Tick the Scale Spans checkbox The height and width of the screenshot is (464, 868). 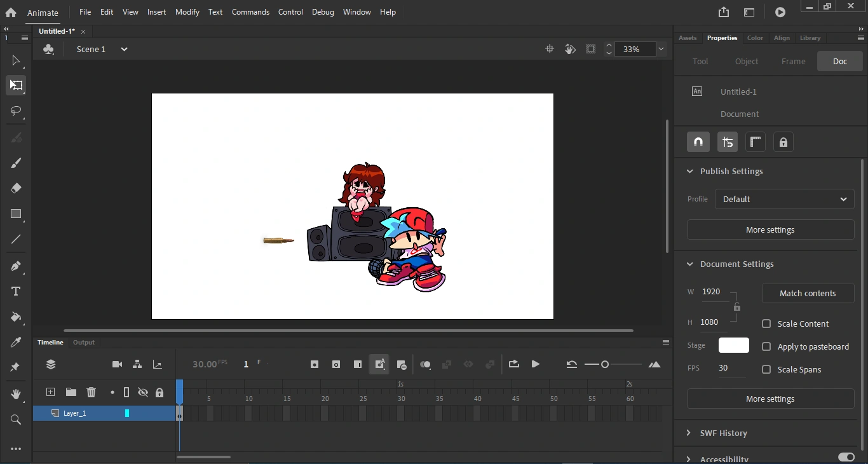[766, 369]
